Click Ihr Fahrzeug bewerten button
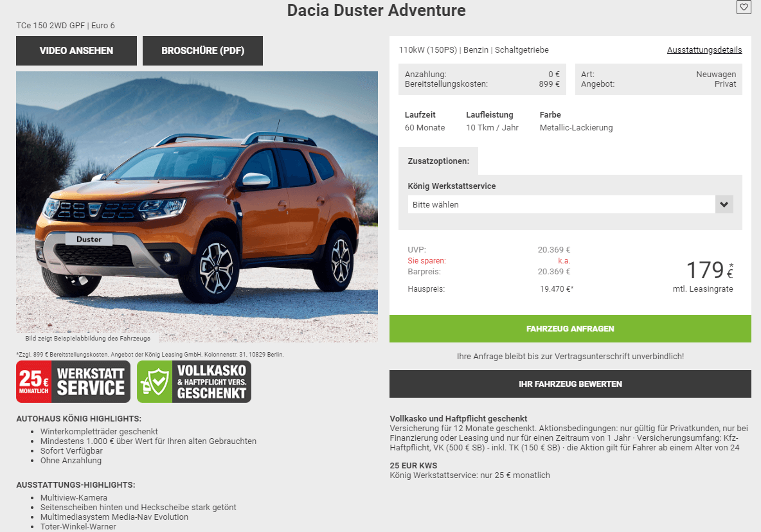Screen dimensions: 761x532 tap(570, 384)
